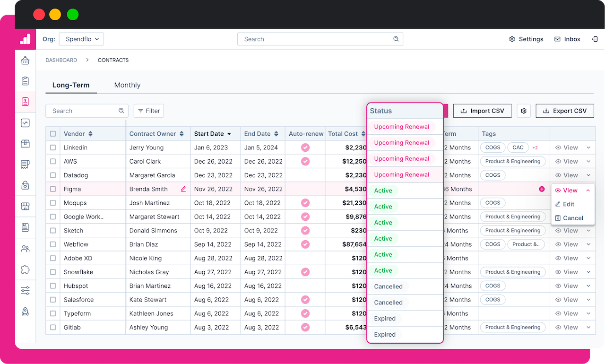The height and width of the screenshot is (364, 605).
Task: Open the sliders sidebar icon
Action: click(25, 290)
